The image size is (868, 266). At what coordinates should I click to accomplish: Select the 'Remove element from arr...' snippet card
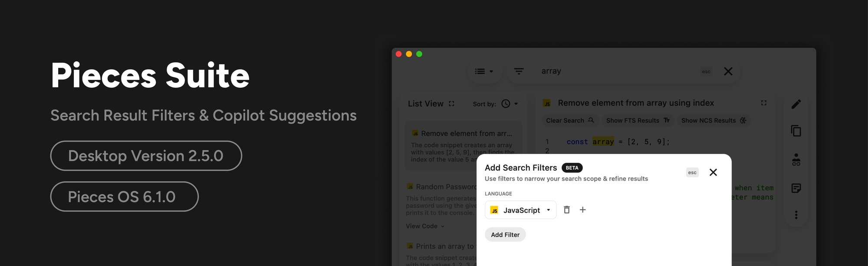point(463,146)
